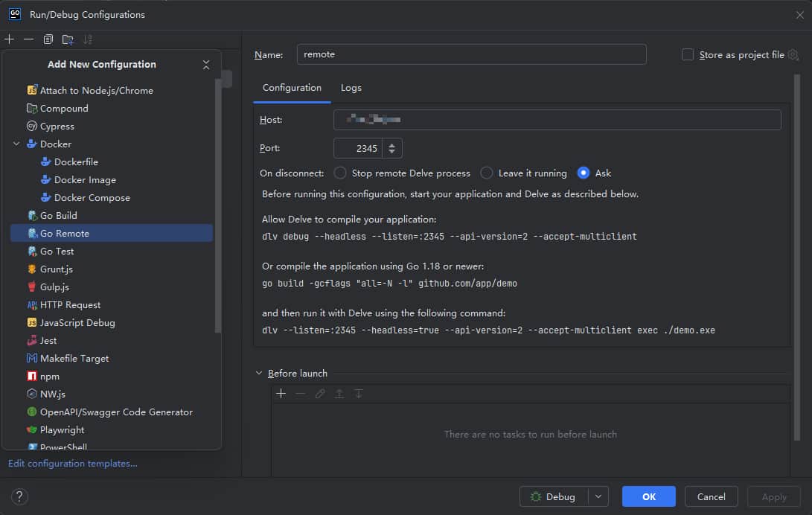Increase the Port value with up arrow
Viewport: 812px width, 515px height.
coord(392,145)
